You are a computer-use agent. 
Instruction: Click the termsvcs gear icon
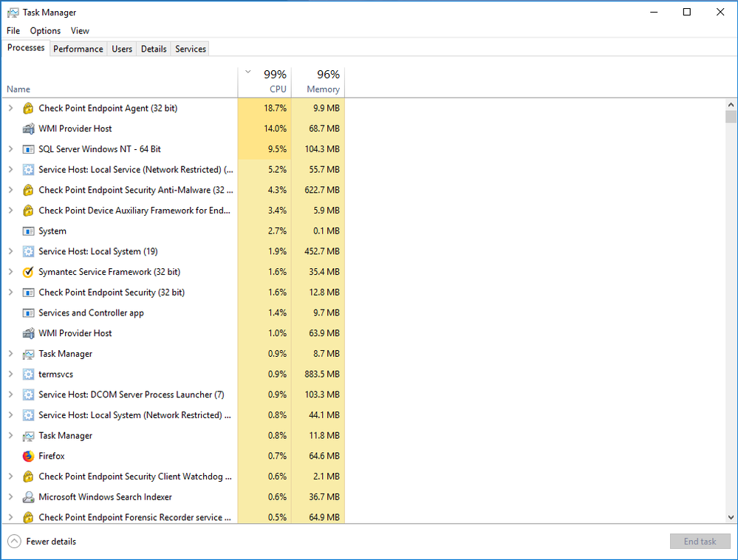(28, 374)
